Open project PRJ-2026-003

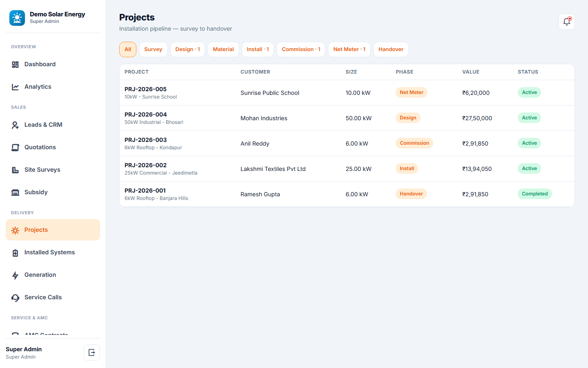(347, 144)
